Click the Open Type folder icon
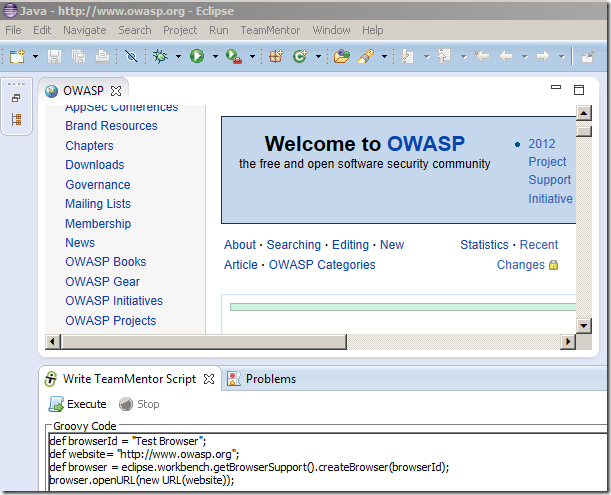611x495 pixels. point(342,57)
